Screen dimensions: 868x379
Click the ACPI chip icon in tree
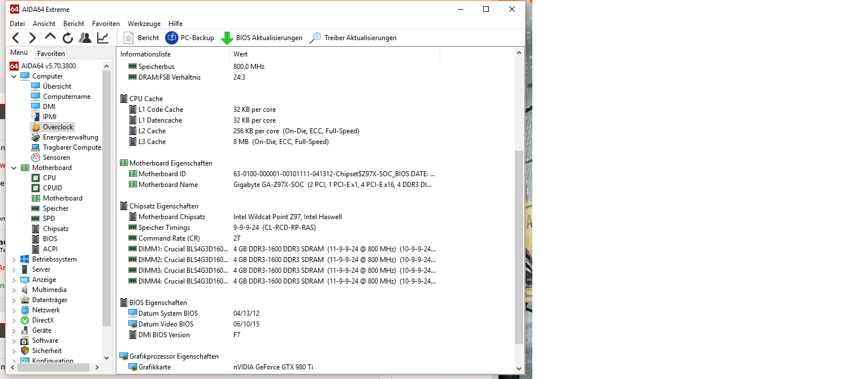[x=36, y=249]
